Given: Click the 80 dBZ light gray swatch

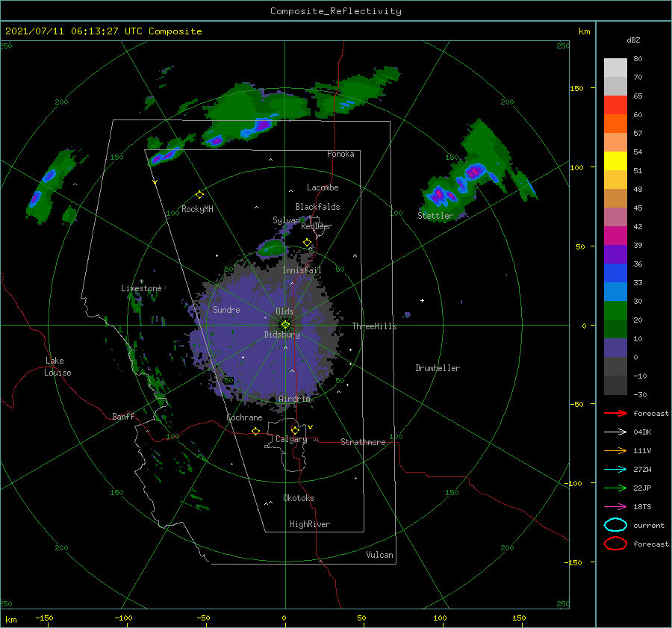Looking at the screenshot, I should tap(615, 67).
